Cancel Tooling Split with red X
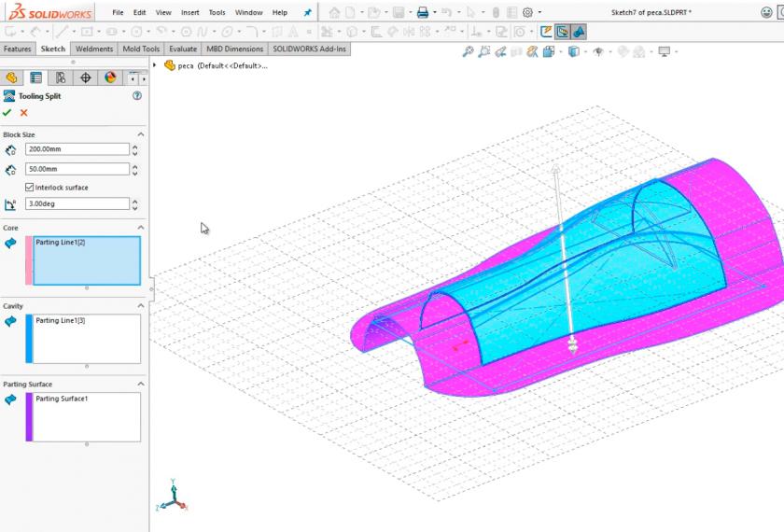The width and height of the screenshot is (784, 532). 24,113
